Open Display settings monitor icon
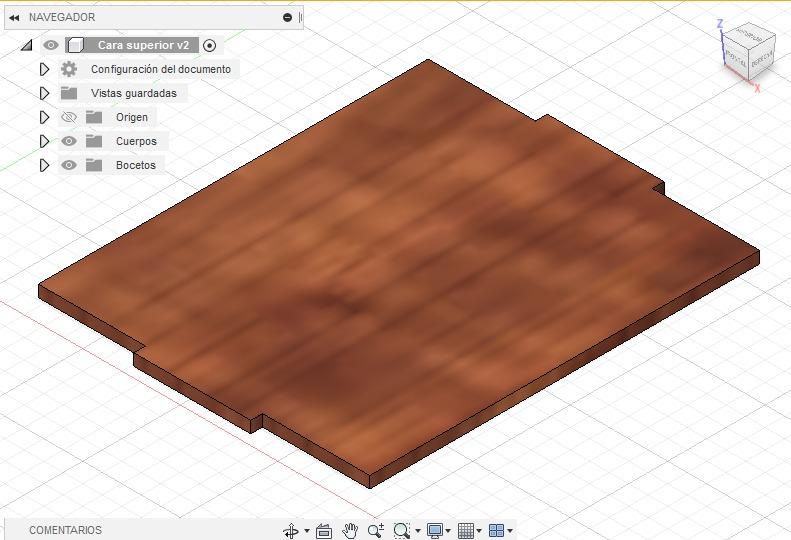Screen dimensions: 791x540 435,530
